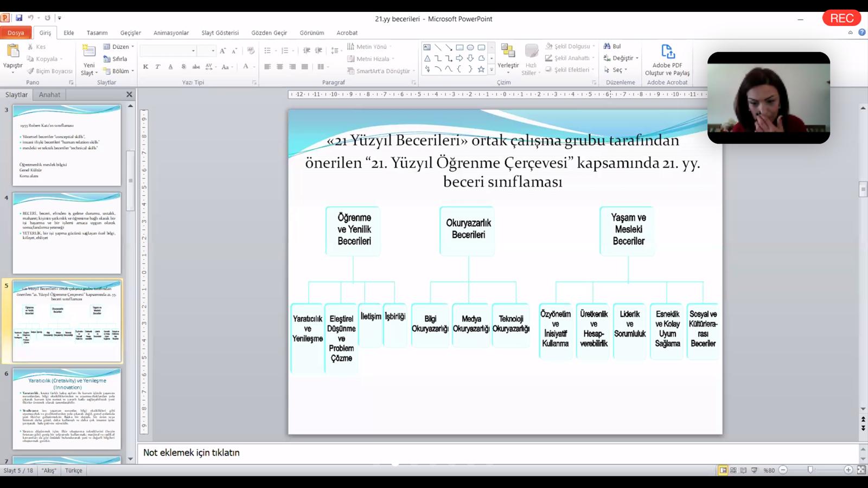Switch to the slide sorter view icon

coord(733,470)
